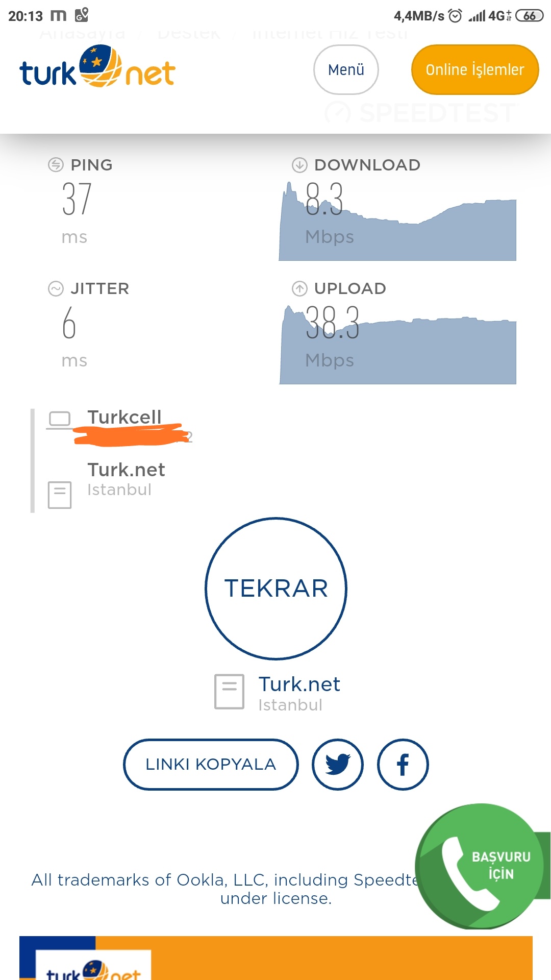Copy the result link with LINKI KOPYALA

click(x=211, y=764)
